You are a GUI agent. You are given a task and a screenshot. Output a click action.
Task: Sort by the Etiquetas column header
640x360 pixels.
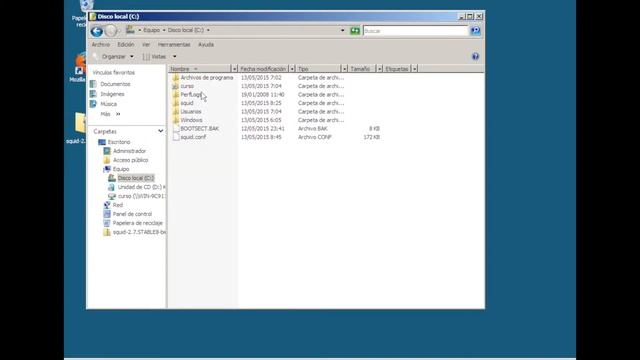(397, 69)
